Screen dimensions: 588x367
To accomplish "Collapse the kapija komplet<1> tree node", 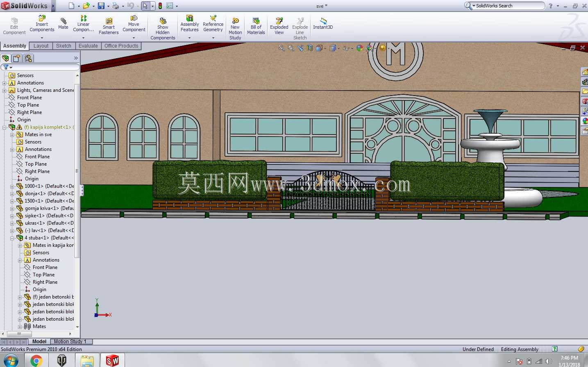I will pyautogui.click(x=4, y=127).
